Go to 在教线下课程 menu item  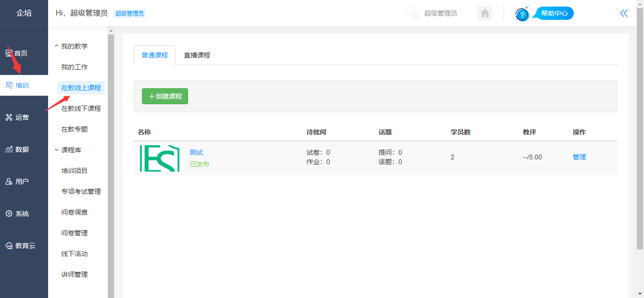81,108
